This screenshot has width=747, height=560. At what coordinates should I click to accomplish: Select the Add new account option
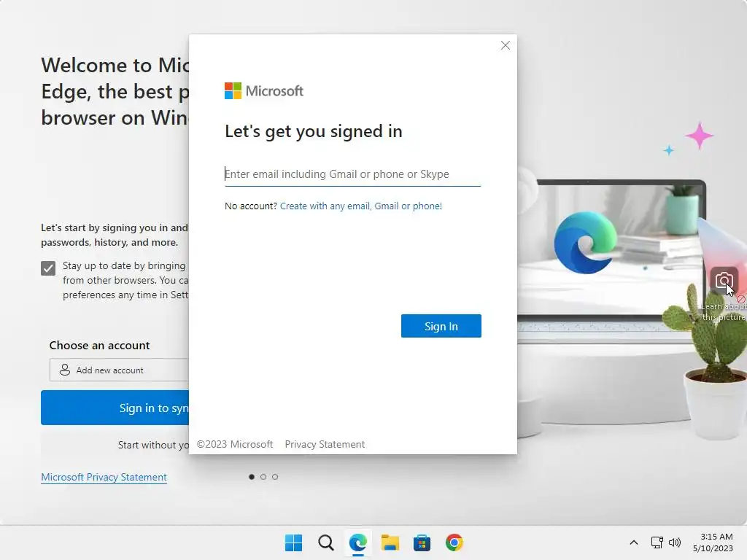[119, 370]
